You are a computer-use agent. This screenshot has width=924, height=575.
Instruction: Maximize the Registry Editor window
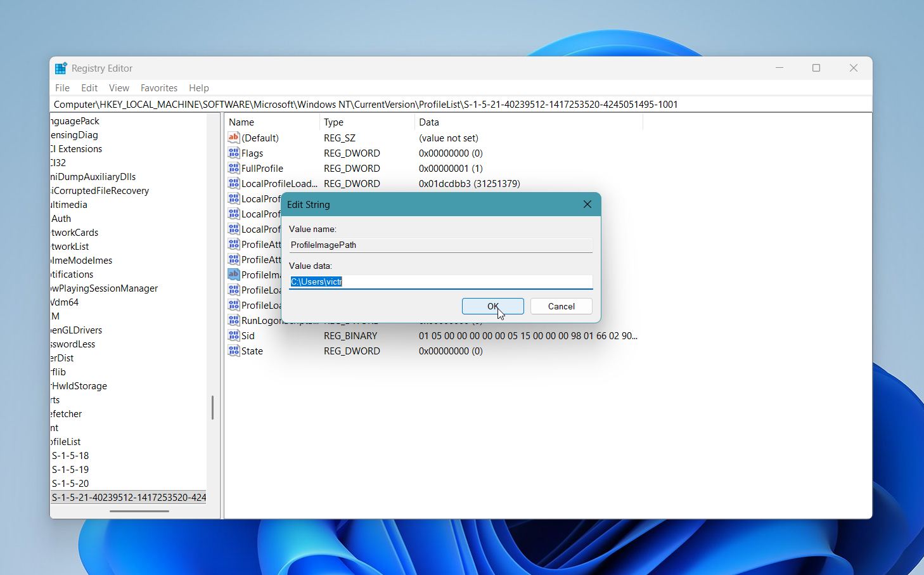click(x=816, y=68)
